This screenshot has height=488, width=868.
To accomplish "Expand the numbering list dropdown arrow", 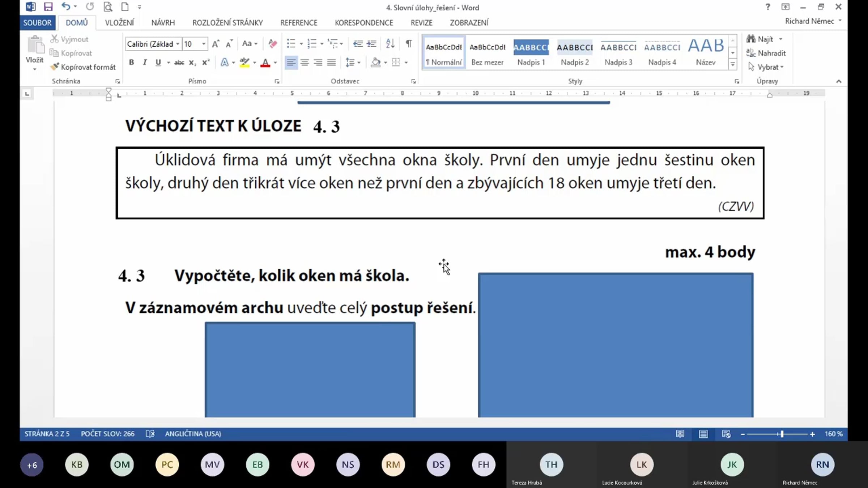I will [322, 44].
